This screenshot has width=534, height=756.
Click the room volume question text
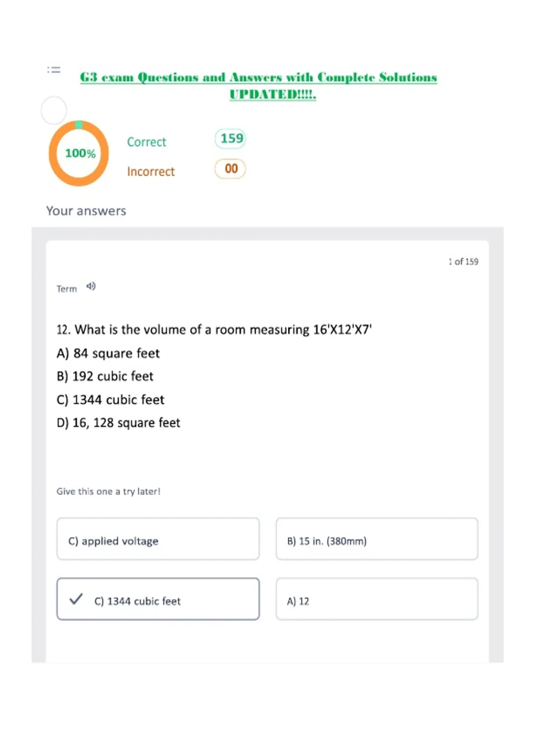click(214, 330)
